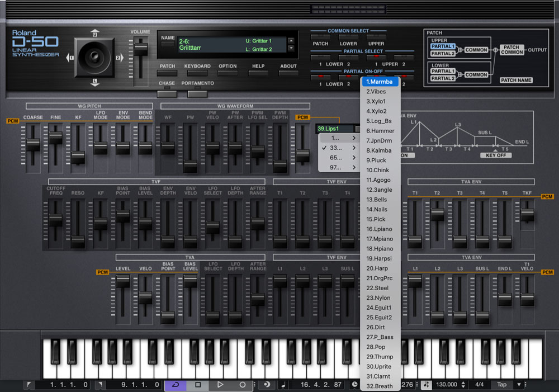The image size is (559, 392).
Task: Click the joystick left arrow marked 1
Action: tap(70, 58)
